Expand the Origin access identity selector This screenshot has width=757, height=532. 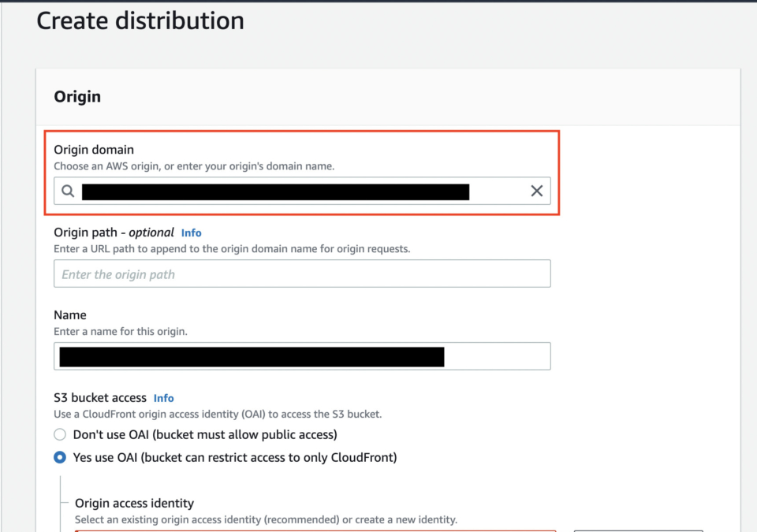[315, 530]
